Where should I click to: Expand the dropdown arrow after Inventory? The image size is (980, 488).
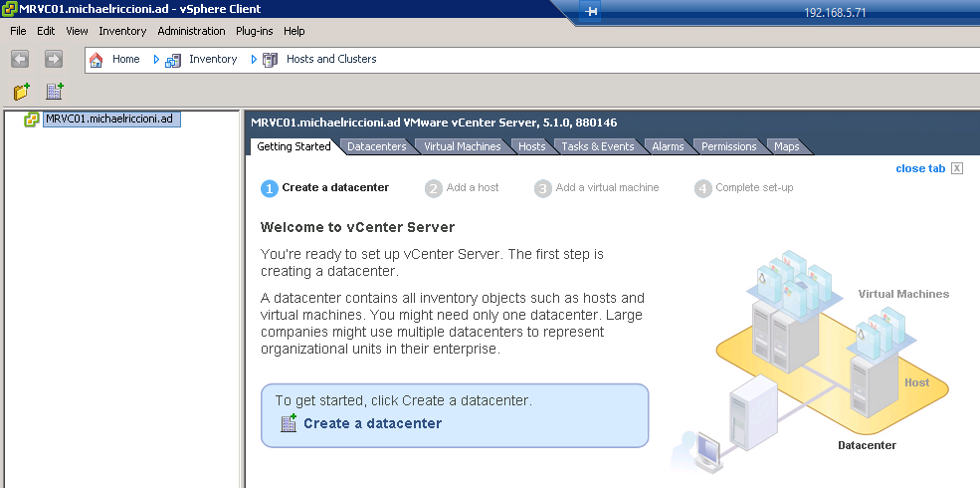click(254, 60)
